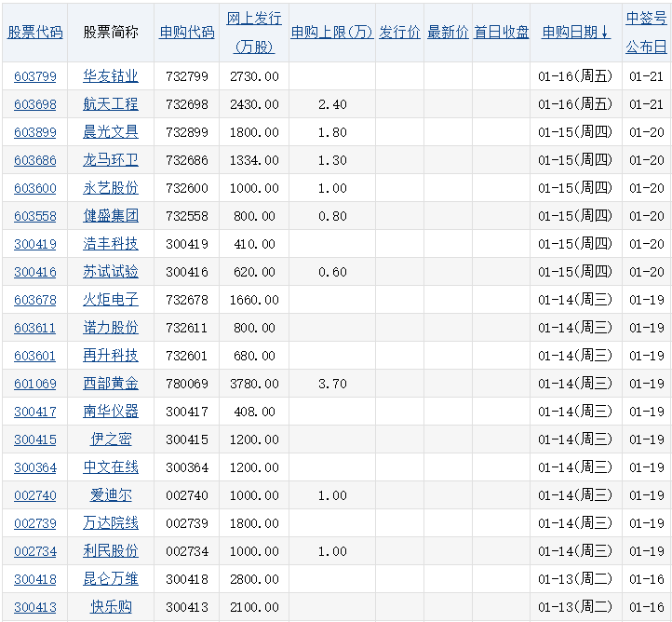Open stock code 002739 link
The width and height of the screenshot is (672, 622).
click(35, 523)
